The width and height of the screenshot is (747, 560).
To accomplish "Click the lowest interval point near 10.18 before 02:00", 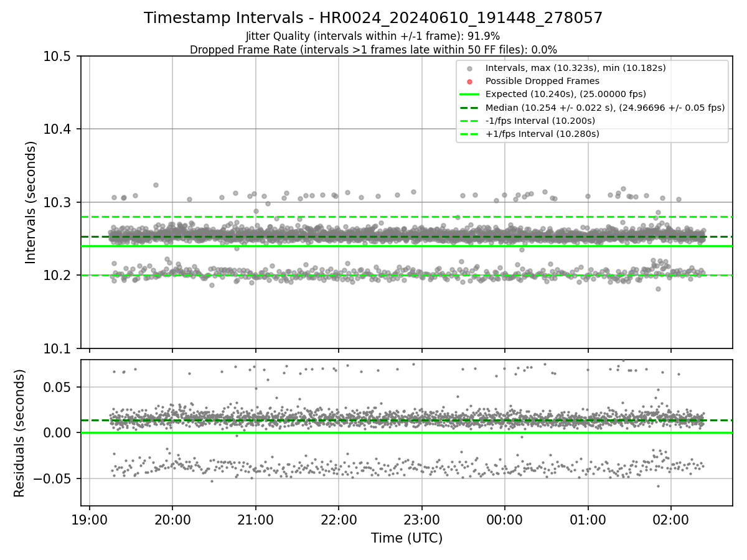I will [658, 289].
